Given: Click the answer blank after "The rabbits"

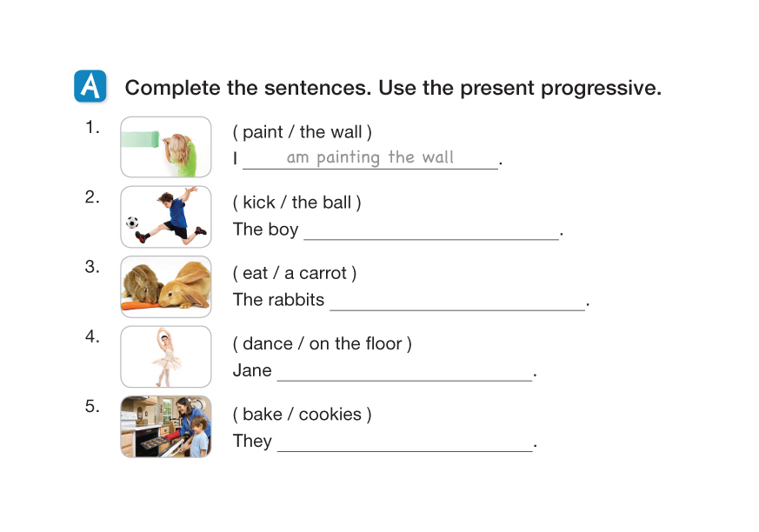Looking at the screenshot, I should [x=457, y=300].
